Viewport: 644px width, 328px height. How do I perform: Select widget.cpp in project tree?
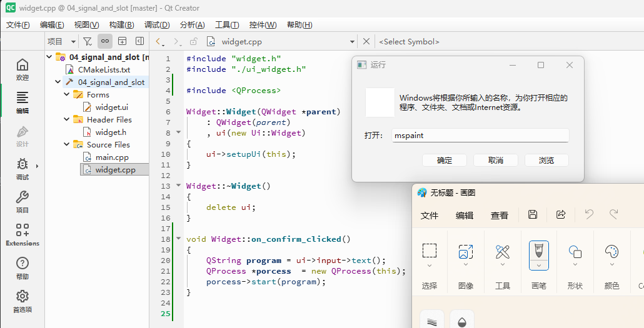pyautogui.click(x=115, y=169)
